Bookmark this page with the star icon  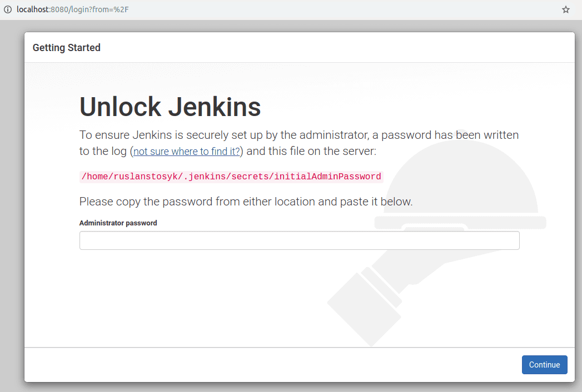pos(566,10)
